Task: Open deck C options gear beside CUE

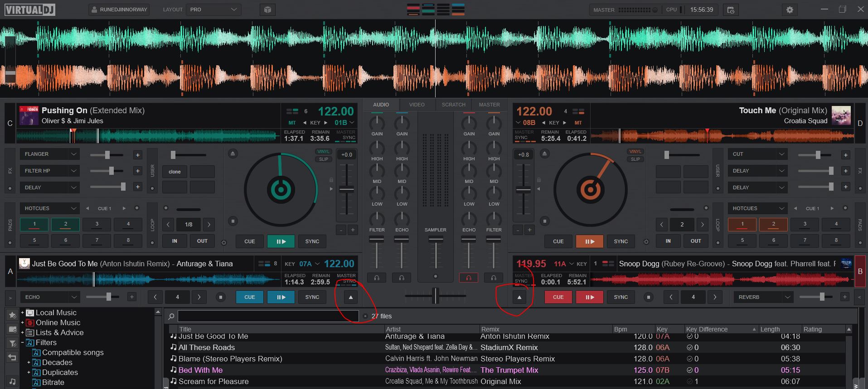Action: (x=223, y=243)
